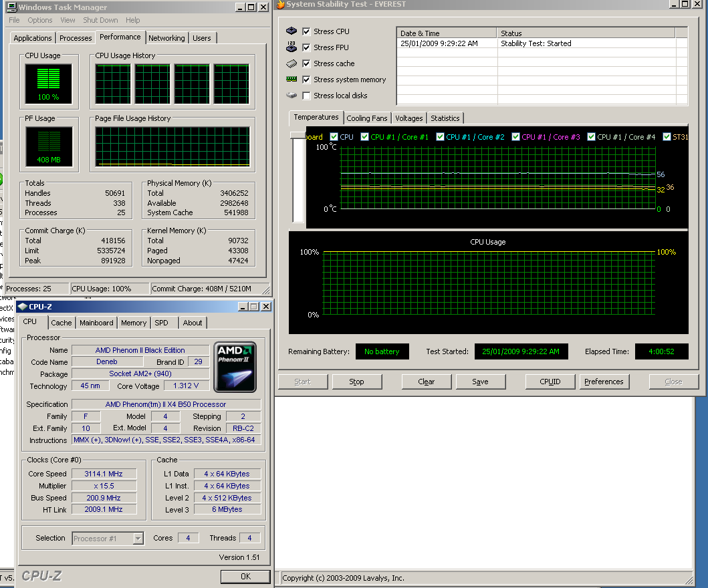Open the Users tab in Task Manager

pos(202,38)
